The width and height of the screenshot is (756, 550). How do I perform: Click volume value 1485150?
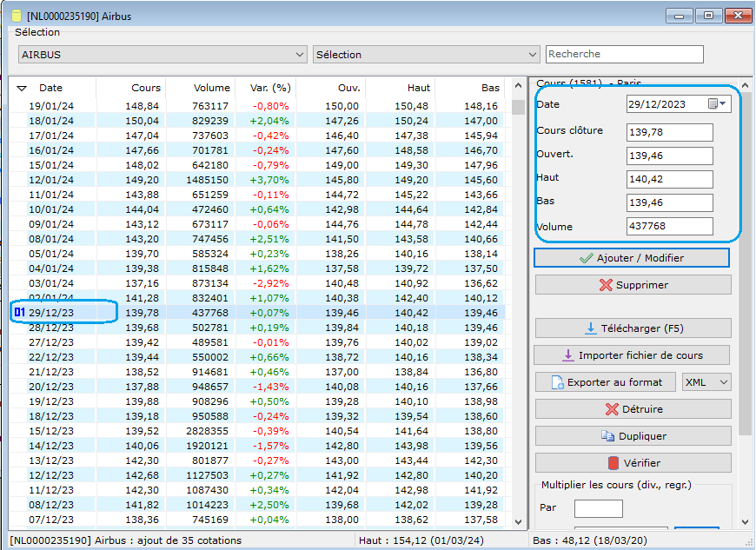pyautogui.click(x=208, y=180)
